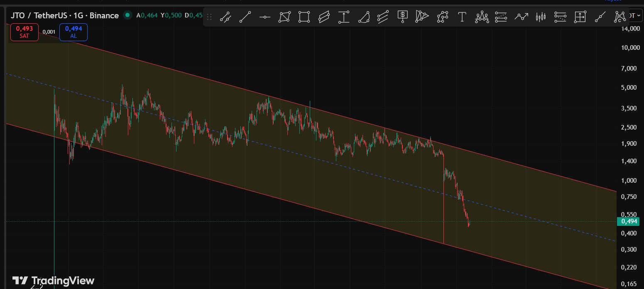This screenshot has width=644, height=289.
Task: Select the Fib Retracement tool
Action: coord(502,17)
